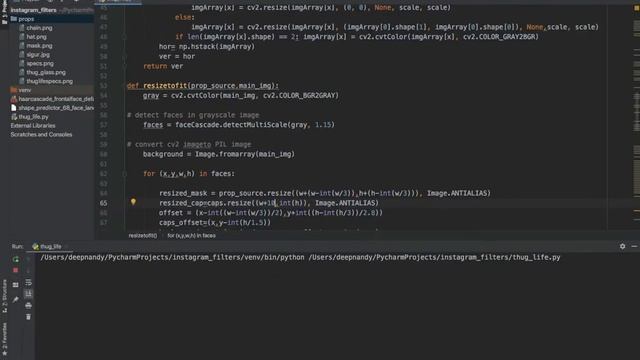Hide the Run tool window
This screenshot has width=640, height=360.
point(634,246)
